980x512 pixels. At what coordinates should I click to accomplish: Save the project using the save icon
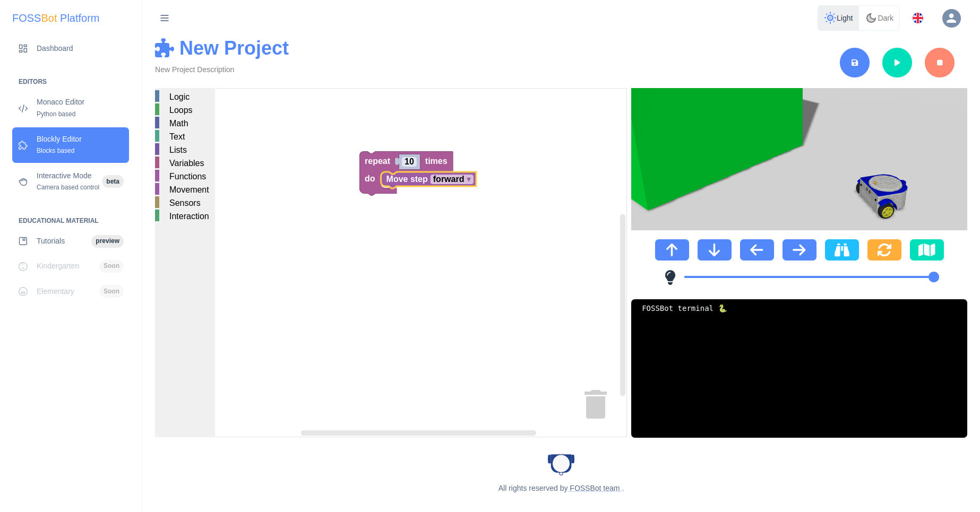pyautogui.click(x=854, y=62)
